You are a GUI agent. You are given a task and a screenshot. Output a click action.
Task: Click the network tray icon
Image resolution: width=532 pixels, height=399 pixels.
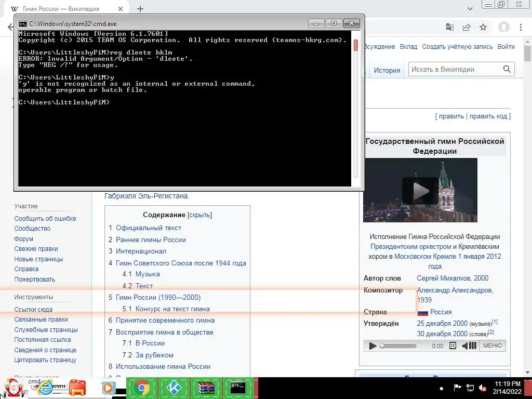470,388
